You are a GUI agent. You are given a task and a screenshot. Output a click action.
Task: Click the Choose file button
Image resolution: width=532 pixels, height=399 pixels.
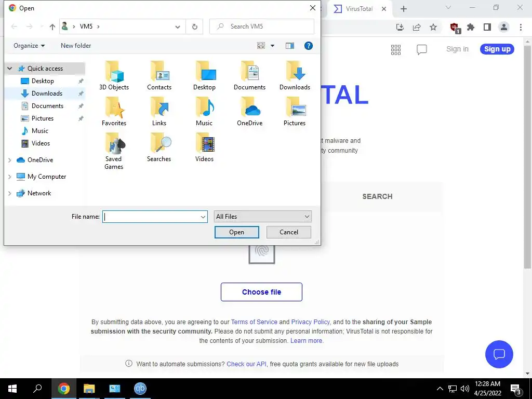point(261,292)
